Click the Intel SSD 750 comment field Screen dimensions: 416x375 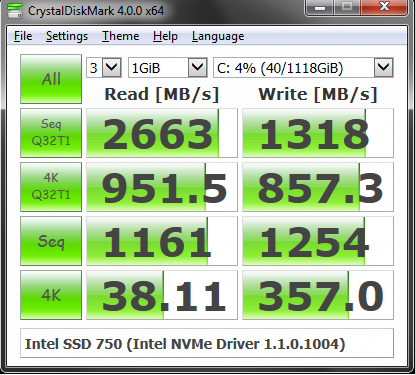[x=207, y=343]
